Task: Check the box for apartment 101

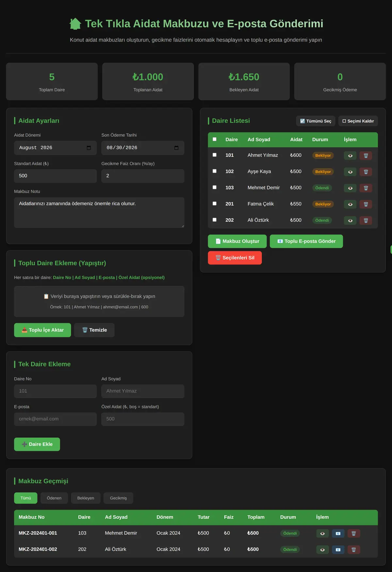Action: (x=215, y=155)
